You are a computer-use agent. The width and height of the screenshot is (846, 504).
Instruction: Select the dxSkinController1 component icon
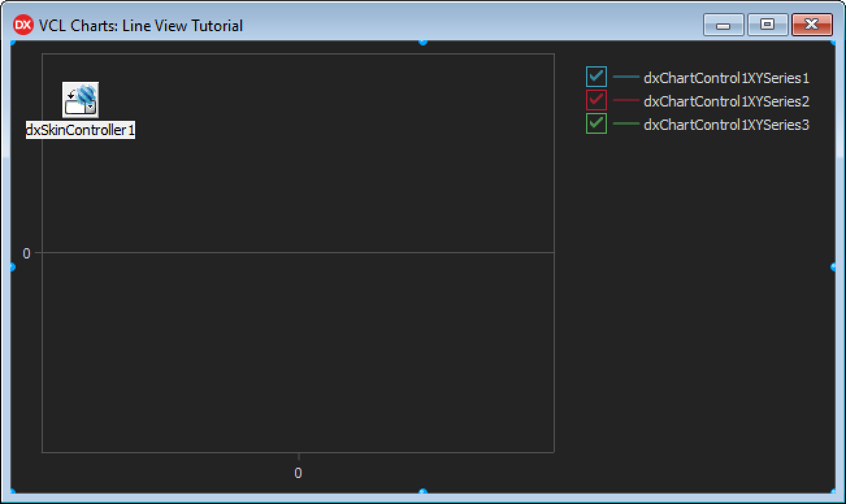pyautogui.click(x=81, y=99)
